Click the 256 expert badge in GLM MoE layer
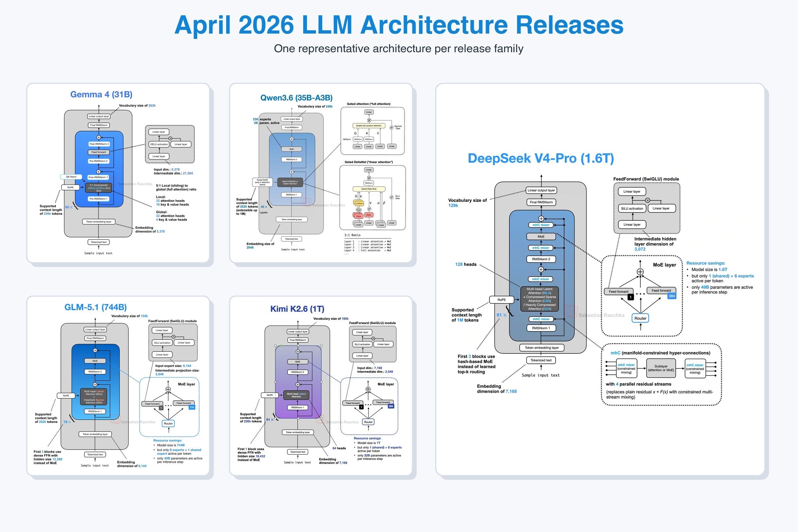The height and width of the screenshot is (532, 798). click(192, 407)
